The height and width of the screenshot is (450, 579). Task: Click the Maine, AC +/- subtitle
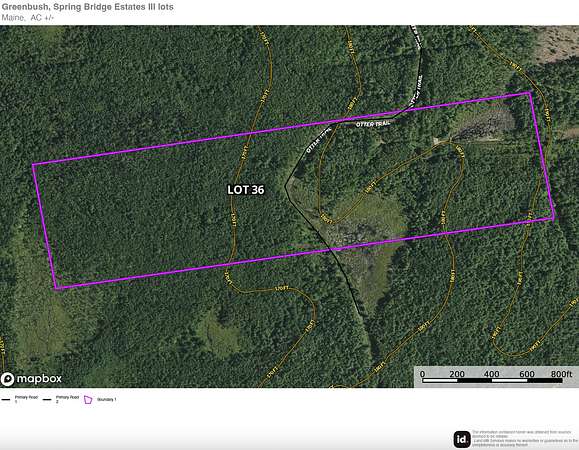coord(28,18)
